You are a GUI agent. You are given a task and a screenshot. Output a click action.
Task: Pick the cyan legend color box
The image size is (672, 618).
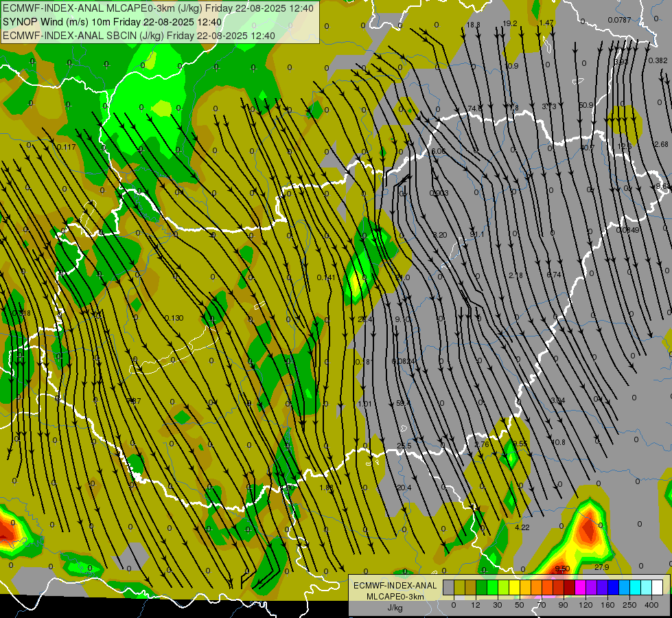click(x=635, y=588)
